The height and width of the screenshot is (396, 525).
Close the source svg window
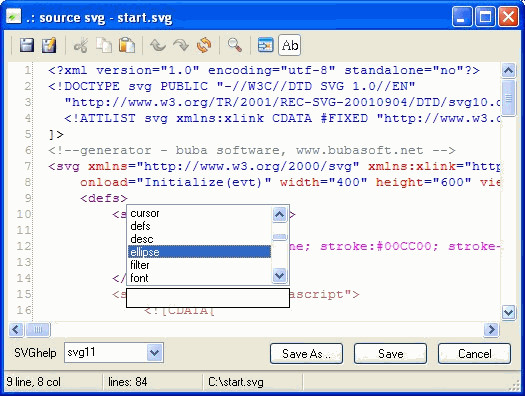click(509, 16)
